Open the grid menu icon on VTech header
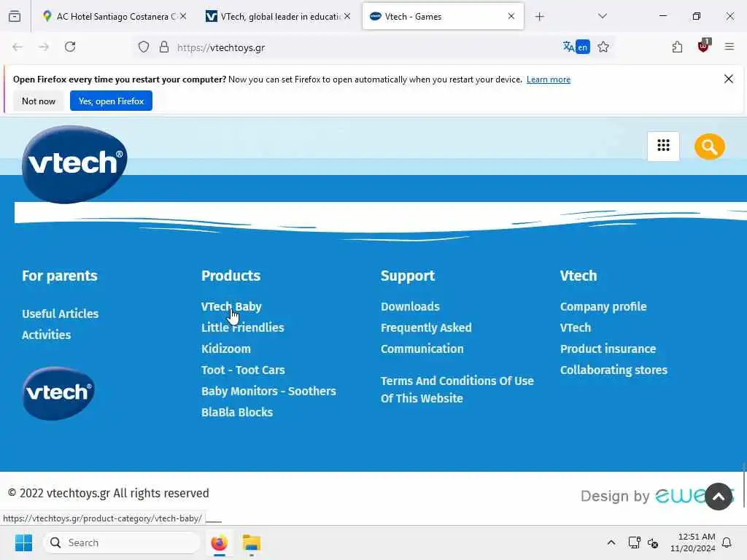The image size is (747, 560). [663, 146]
